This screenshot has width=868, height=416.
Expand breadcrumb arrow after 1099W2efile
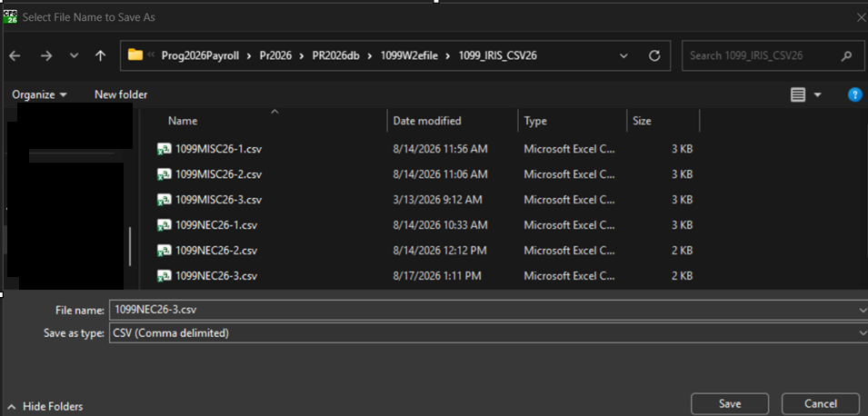coord(450,56)
